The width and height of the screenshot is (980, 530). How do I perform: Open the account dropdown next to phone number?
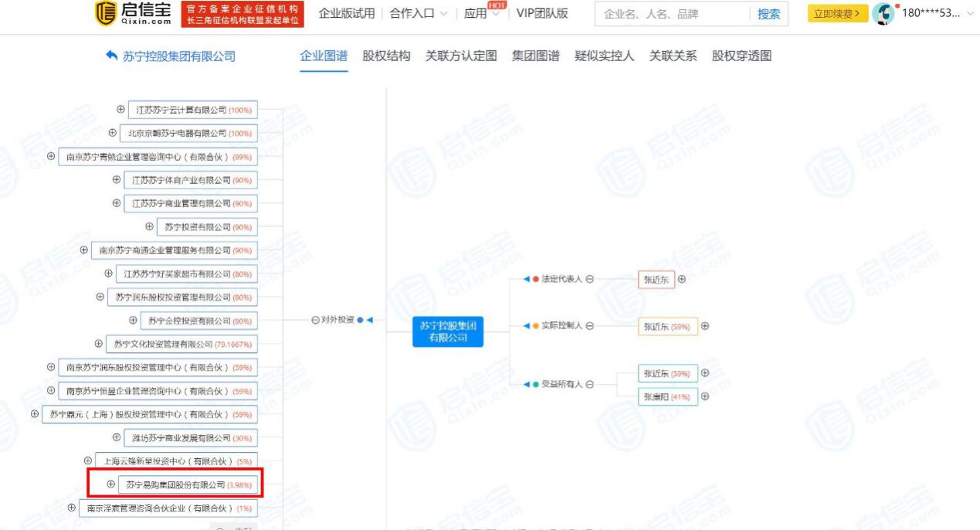click(x=970, y=14)
